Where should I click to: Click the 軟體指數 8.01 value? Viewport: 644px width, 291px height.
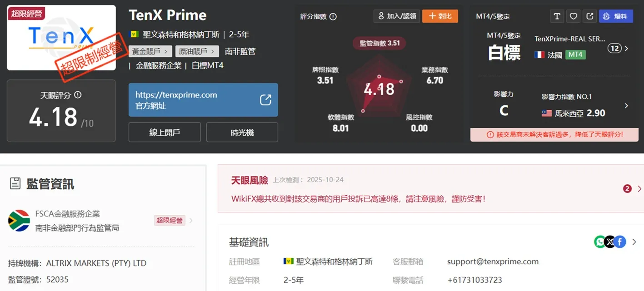pyautogui.click(x=340, y=128)
